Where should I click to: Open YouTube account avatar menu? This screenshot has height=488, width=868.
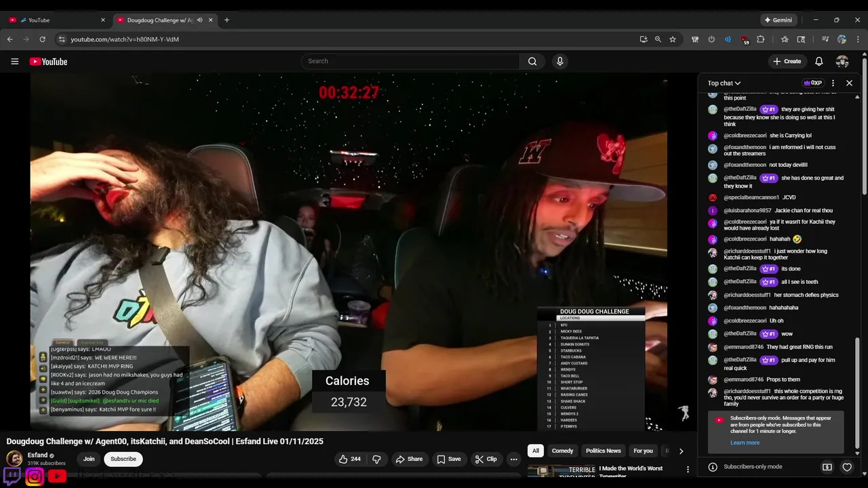tap(842, 62)
